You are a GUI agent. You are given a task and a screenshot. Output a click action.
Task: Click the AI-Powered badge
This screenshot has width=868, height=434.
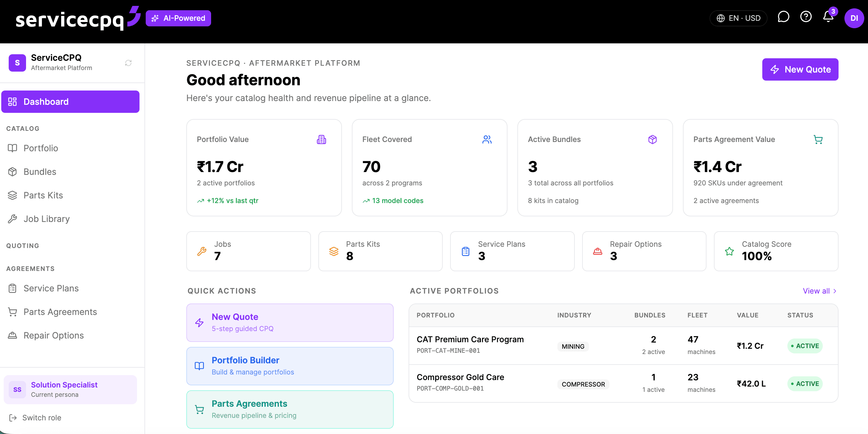178,18
